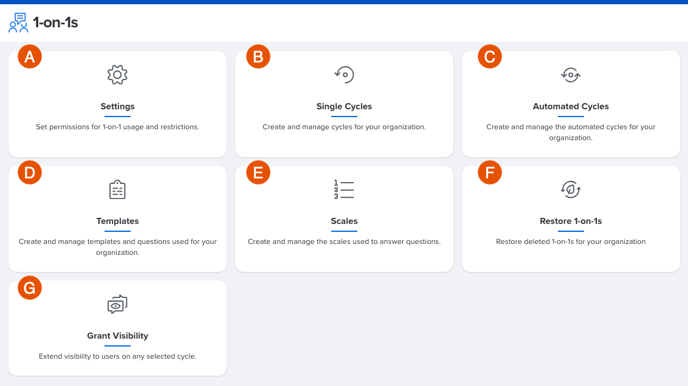The height and width of the screenshot is (386, 688).
Task: Click the 1-on-1s page heading
Action: tap(55, 22)
